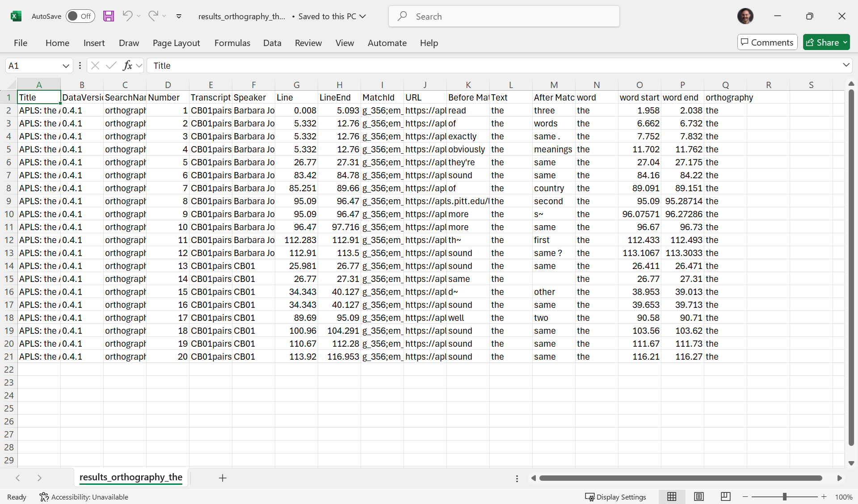Open Display Settings in status bar

coord(616,497)
